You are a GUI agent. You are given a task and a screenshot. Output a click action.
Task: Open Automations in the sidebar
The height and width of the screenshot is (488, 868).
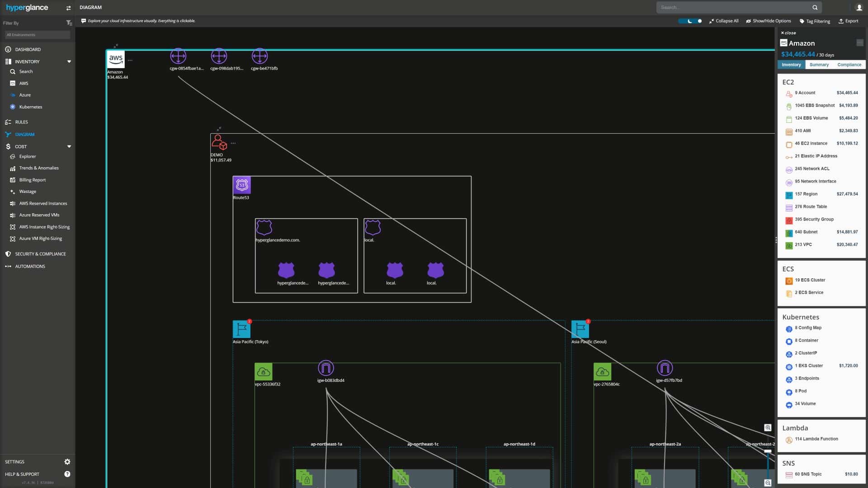tap(30, 266)
